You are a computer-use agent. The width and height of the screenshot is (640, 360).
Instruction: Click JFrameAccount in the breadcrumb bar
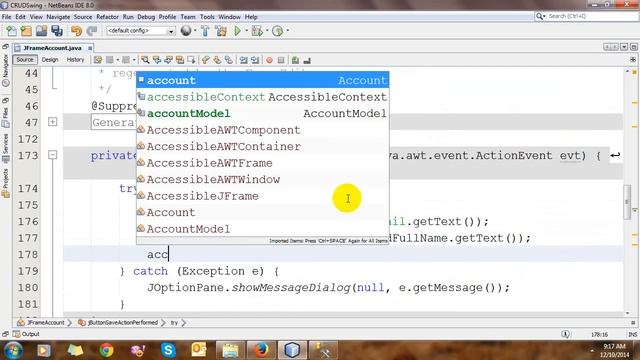(46, 322)
